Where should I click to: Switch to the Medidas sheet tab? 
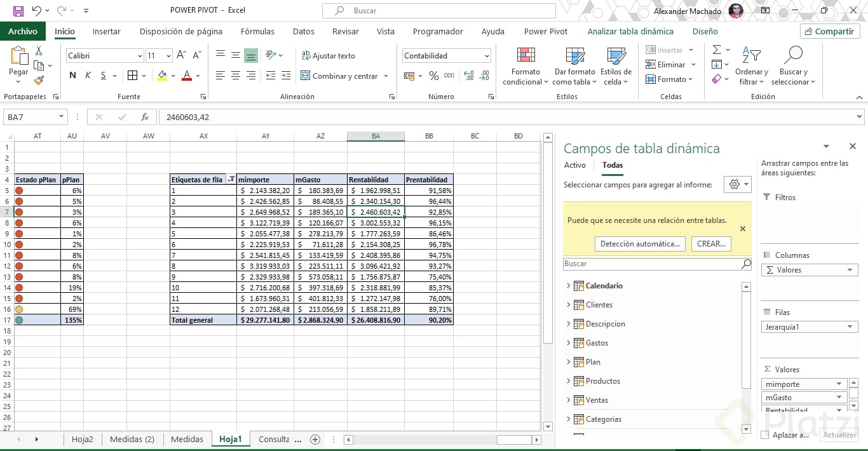(187, 439)
